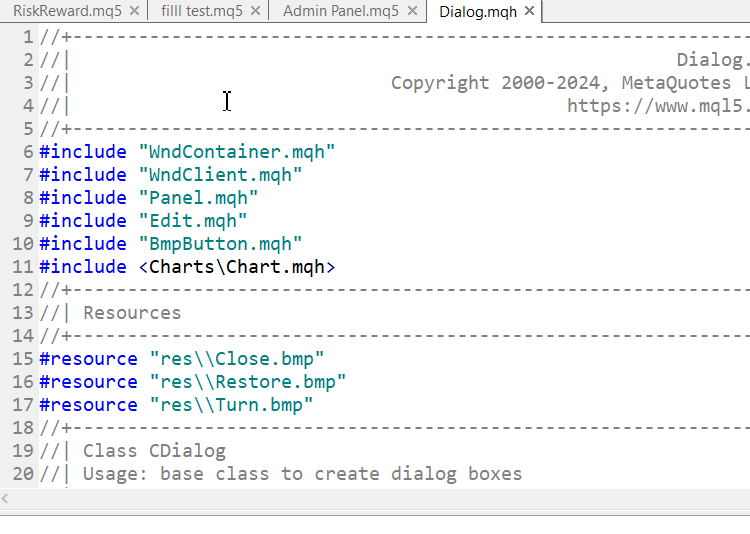
Task: Click the "res\\Restore.bmp" resource string
Action: point(248,382)
